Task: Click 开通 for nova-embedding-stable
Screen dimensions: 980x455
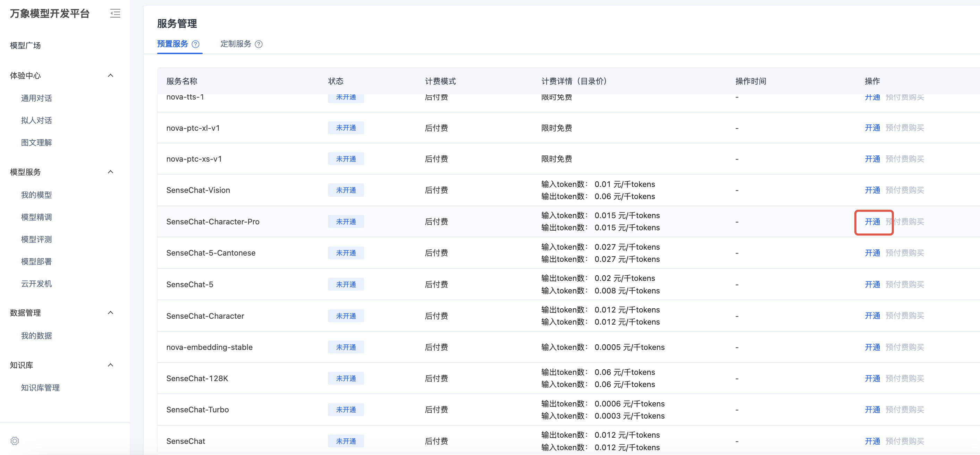Action: [x=872, y=347]
